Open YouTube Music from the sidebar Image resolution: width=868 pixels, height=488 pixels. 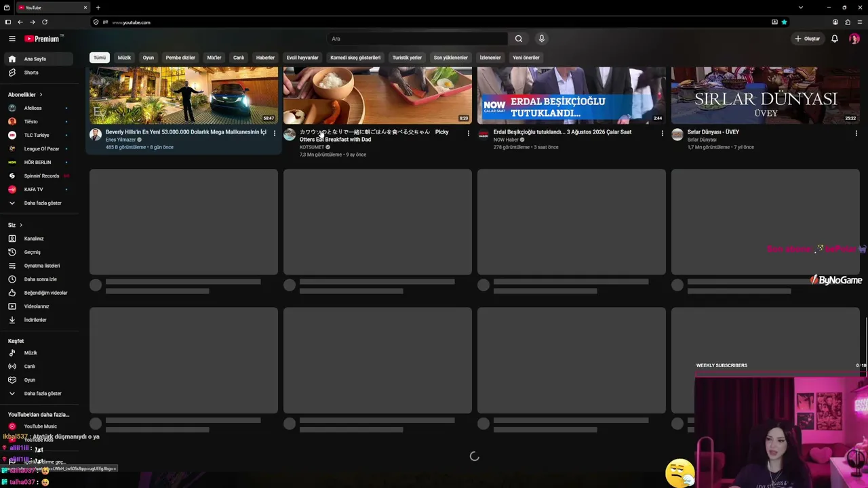point(39,426)
